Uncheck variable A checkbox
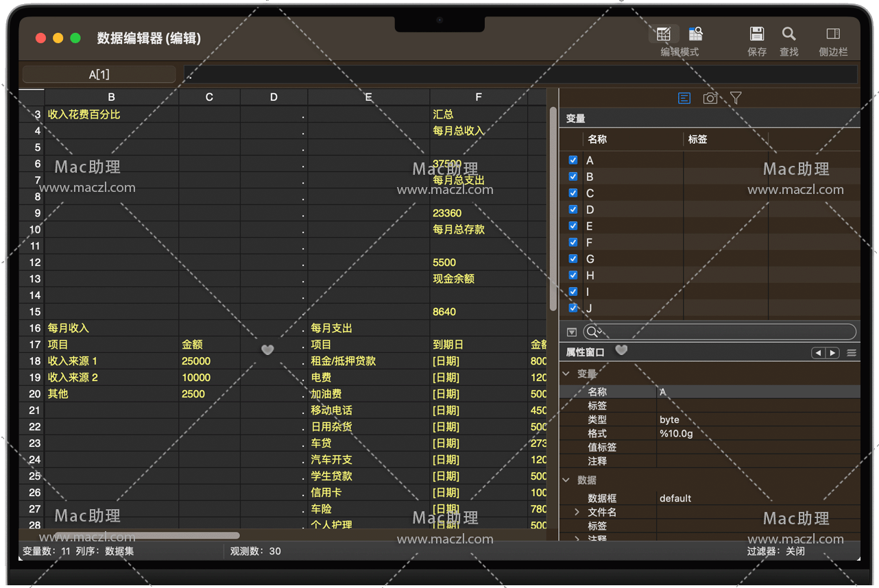 (573, 160)
